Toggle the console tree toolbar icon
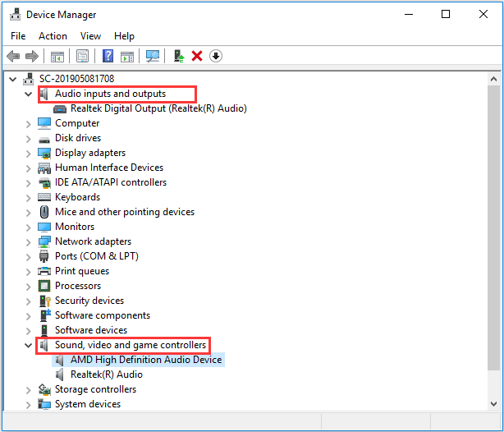504x432 pixels. coord(57,57)
